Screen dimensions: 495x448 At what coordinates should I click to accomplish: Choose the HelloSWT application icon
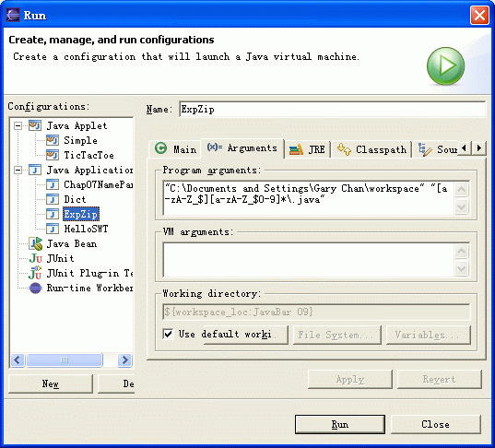(53, 229)
